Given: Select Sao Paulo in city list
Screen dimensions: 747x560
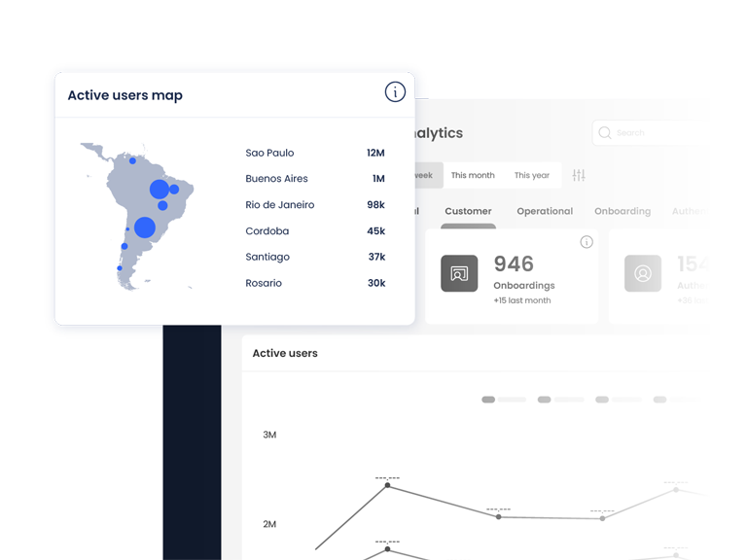Looking at the screenshot, I should tap(269, 153).
